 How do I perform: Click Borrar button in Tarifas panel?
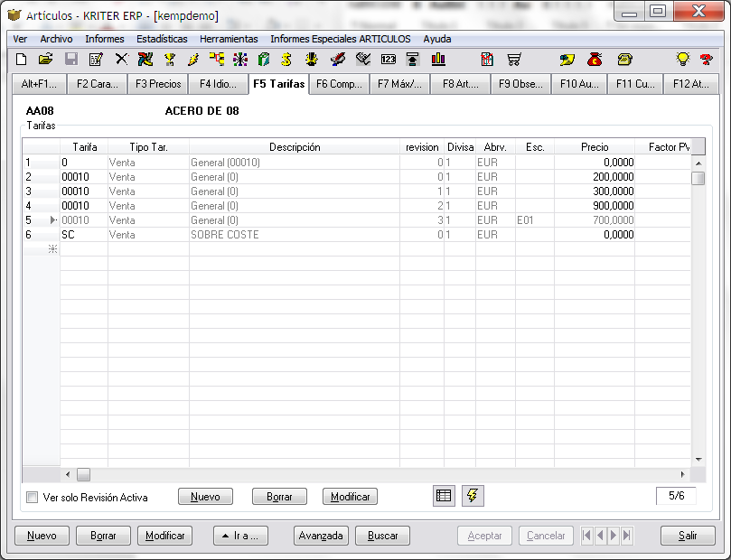coord(279,497)
